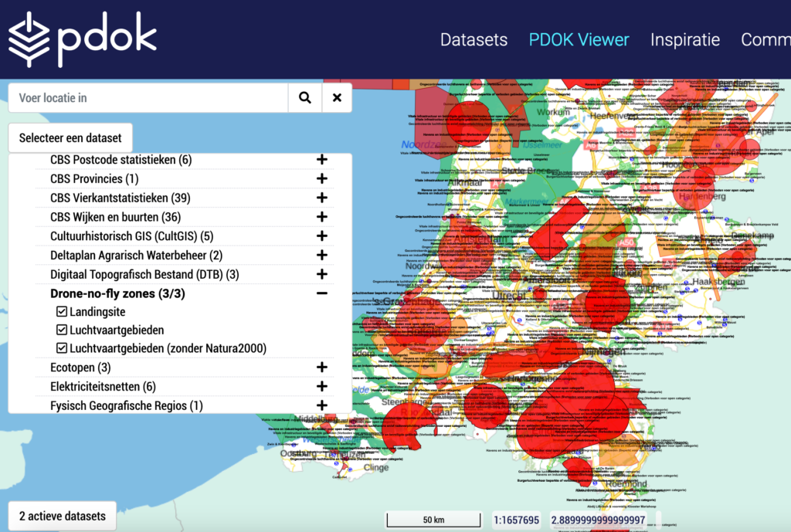Screen dimensions: 791x532
Task: Click the Voer locatie in search field
Action: pos(148,98)
